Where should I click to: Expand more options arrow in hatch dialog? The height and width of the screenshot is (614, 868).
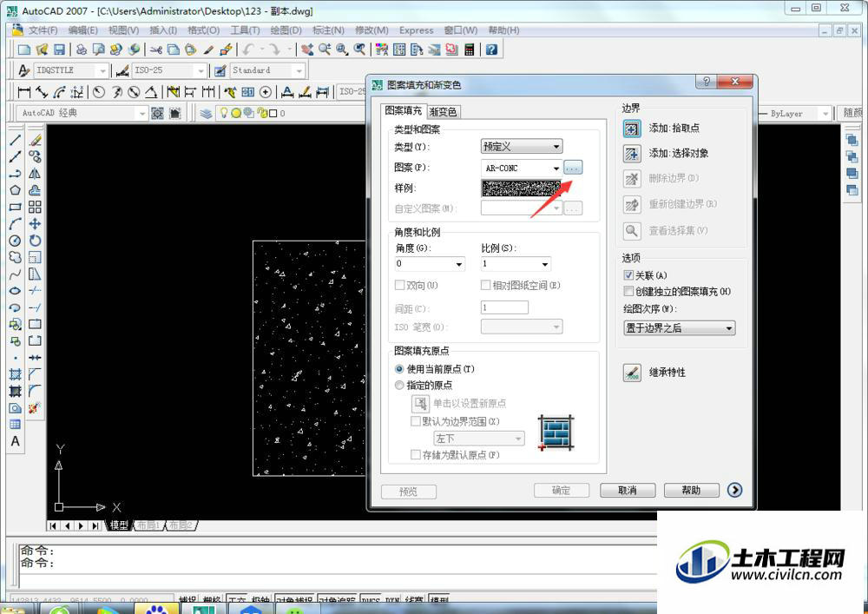[734, 490]
